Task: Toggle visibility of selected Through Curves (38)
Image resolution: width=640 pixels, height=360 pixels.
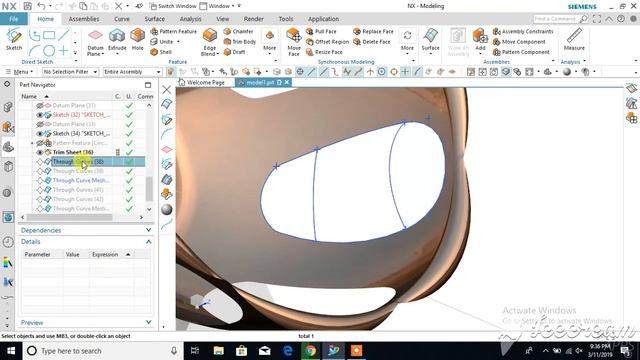Action: [x=40, y=162]
